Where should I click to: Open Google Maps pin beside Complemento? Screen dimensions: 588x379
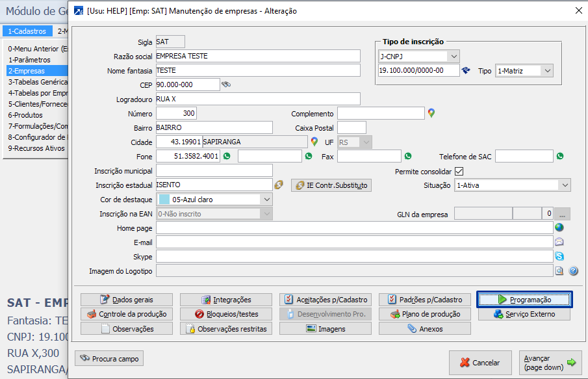(431, 113)
